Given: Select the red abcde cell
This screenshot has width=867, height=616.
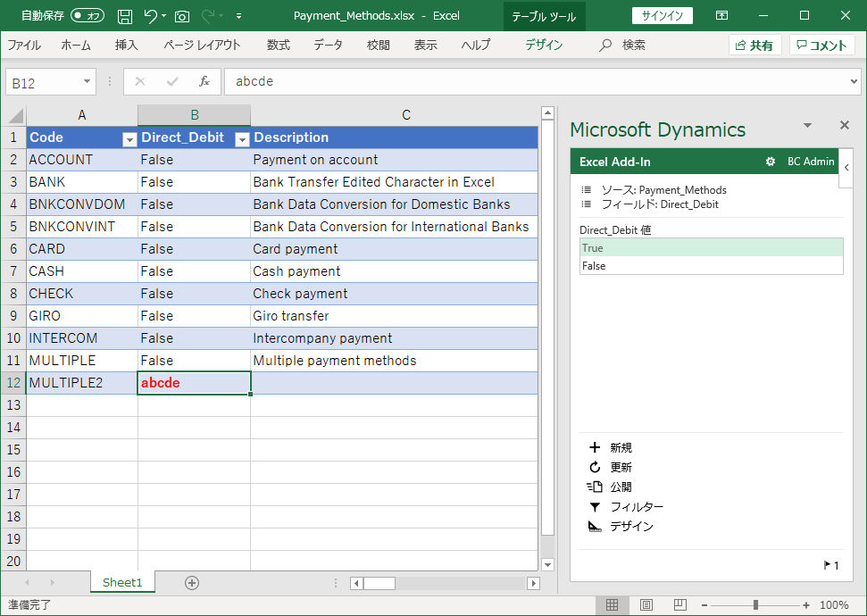Looking at the screenshot, I should pyautogui.click(x=194, y=383).
